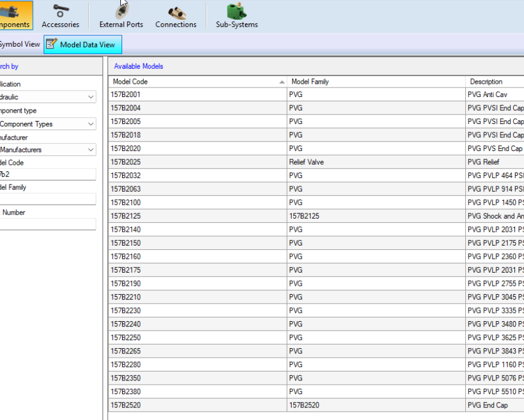Open the External Ports toolbar icon
Screen dimensions: 524x420
tap(121, 16)
